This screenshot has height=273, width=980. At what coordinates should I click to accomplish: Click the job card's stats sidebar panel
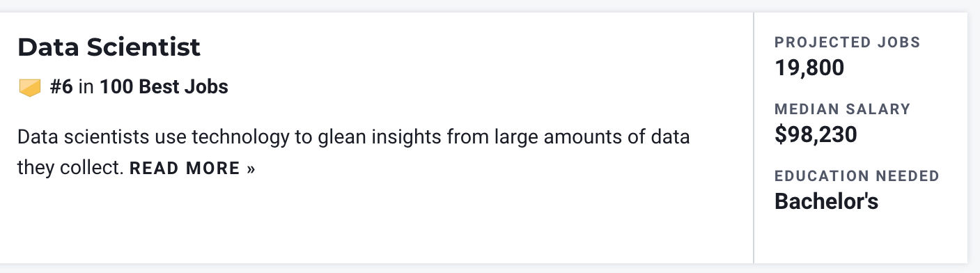(861, 138)
